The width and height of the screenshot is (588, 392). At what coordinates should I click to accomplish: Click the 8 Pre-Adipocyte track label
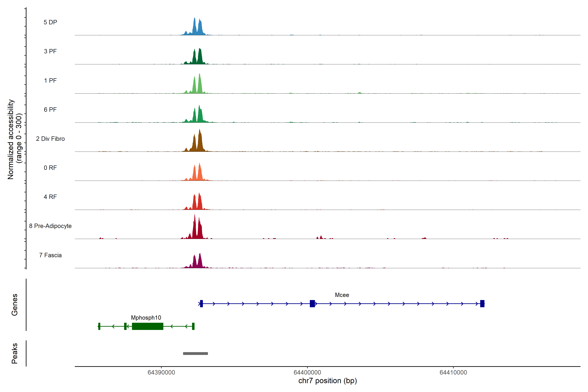point(50,226)
